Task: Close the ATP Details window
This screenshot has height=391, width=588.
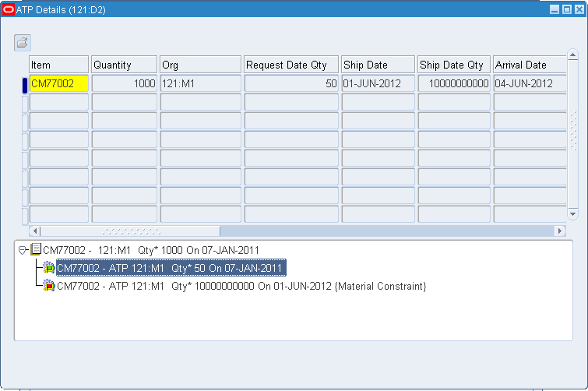Action: point(579,9)
